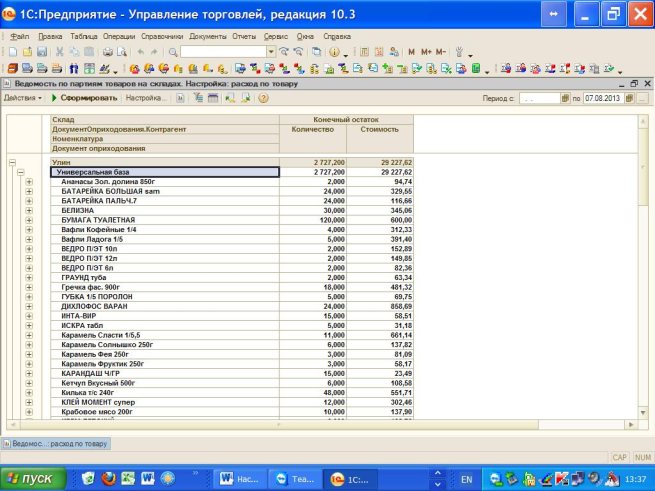Click the M- memory subtract button

[x=441, y=52]
